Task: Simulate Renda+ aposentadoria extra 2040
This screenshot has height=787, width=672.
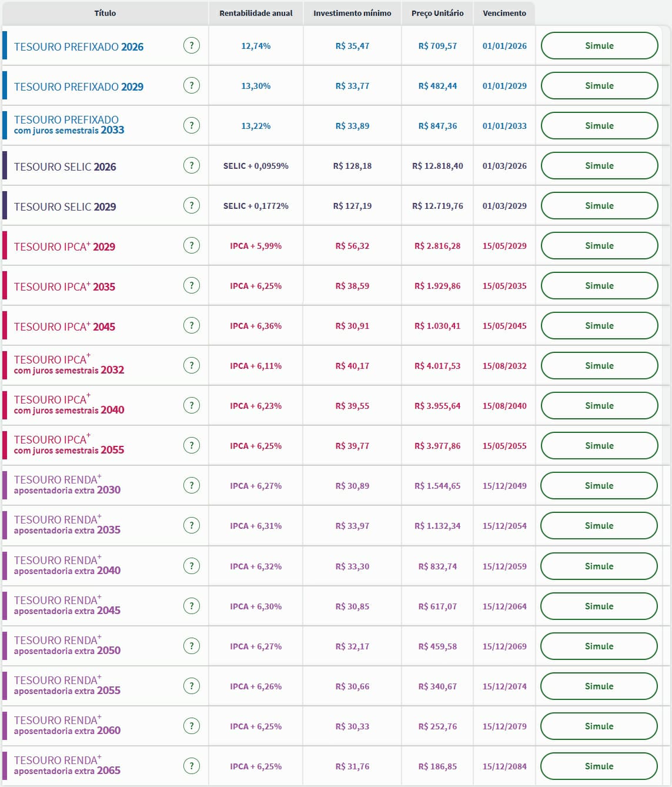Action: (x=599, y=566)
